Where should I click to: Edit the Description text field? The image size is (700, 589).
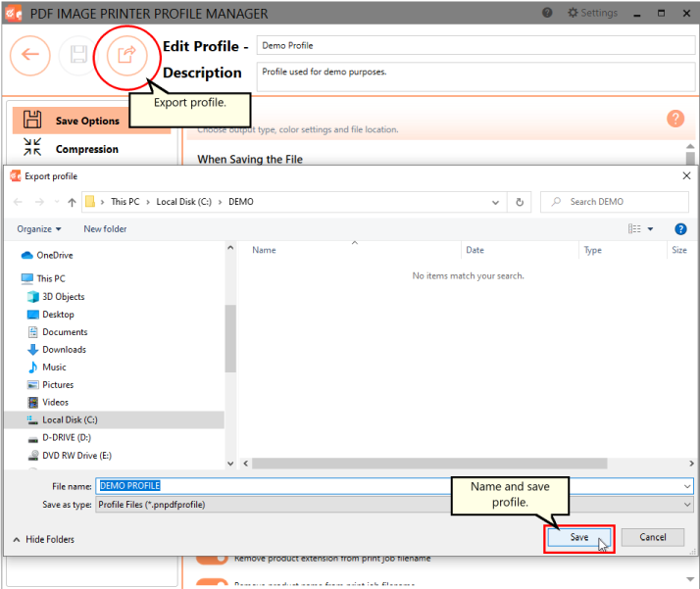point(475,76)
